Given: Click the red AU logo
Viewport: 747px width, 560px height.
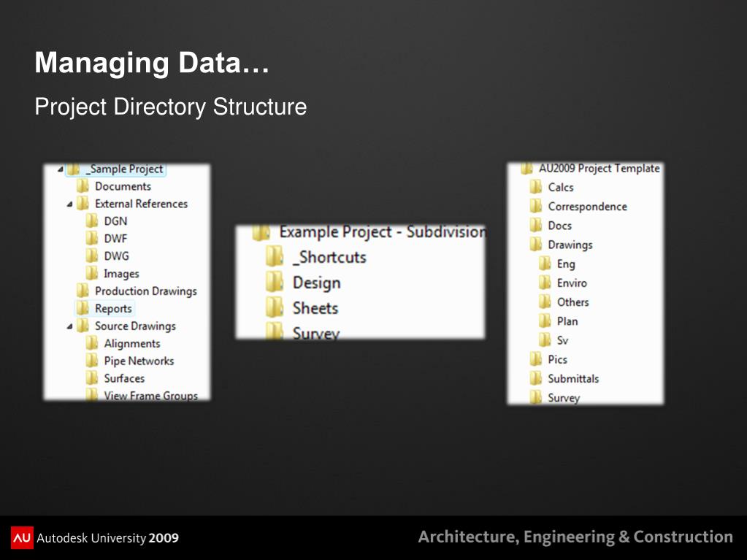Looking at the screenshot, I should tap(22, 537).
